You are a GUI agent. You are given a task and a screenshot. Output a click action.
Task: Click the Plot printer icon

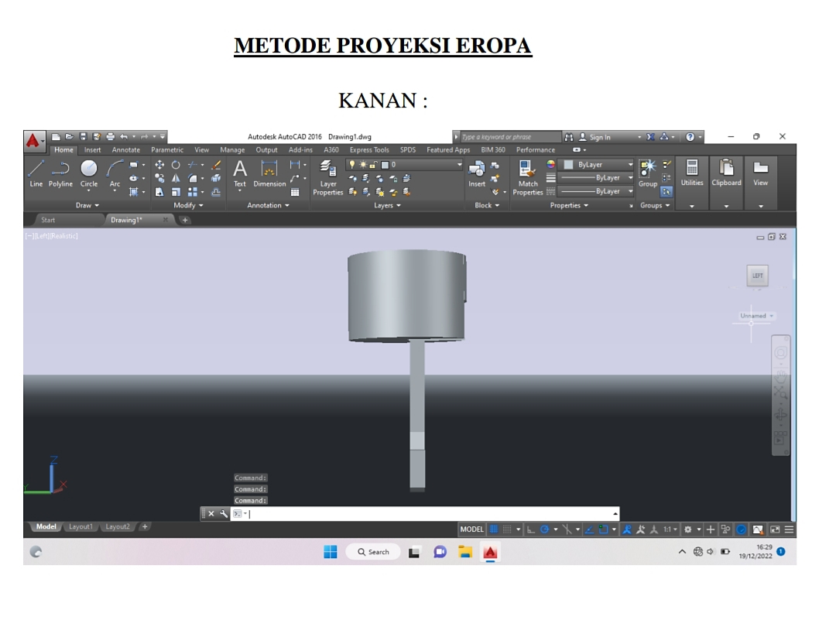click(x=110, y=136)
